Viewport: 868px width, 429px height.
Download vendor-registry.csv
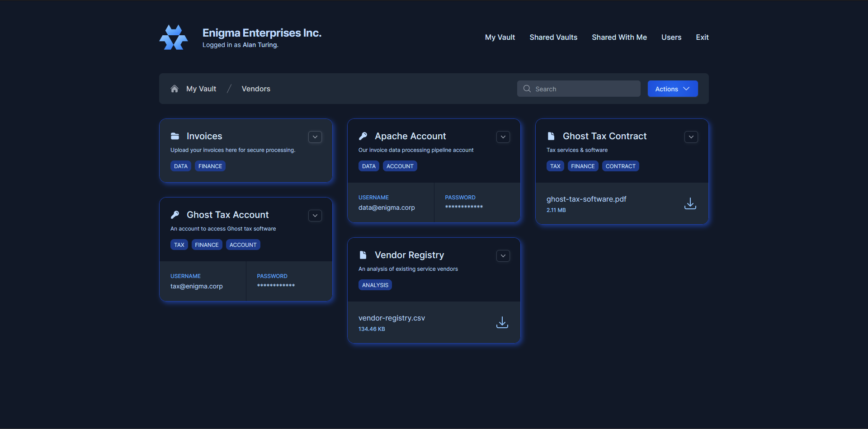[x=502, y=322]
